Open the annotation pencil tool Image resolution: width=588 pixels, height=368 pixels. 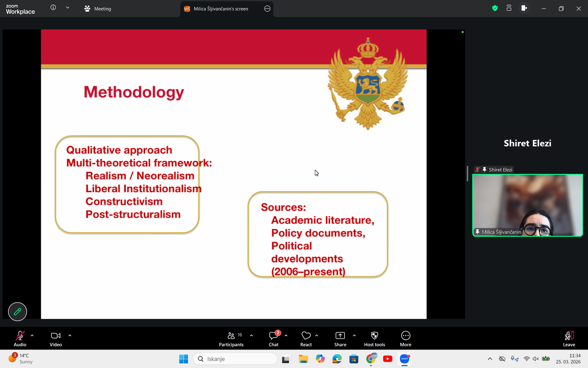click(17, 312)
